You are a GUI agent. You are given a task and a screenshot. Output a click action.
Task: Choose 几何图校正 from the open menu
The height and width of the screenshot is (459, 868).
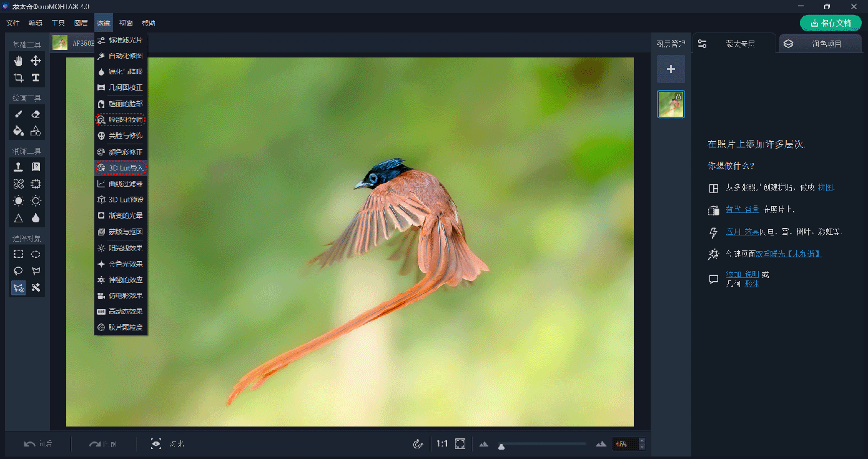click(121, 87)
